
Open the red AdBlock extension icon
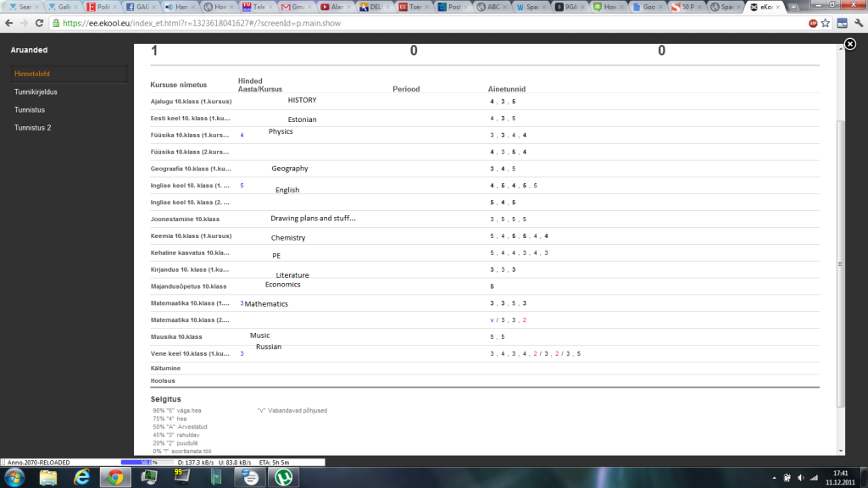click(x=813, y=23)
